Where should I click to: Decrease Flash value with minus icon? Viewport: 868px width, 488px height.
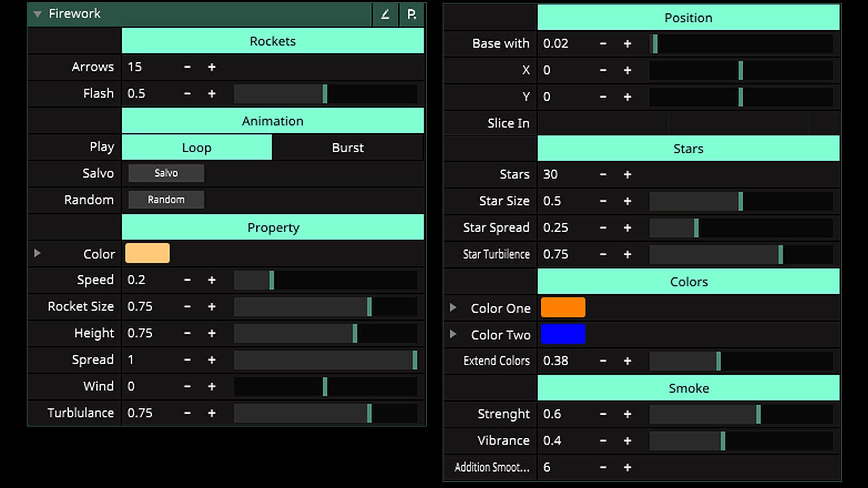[187, 94]
